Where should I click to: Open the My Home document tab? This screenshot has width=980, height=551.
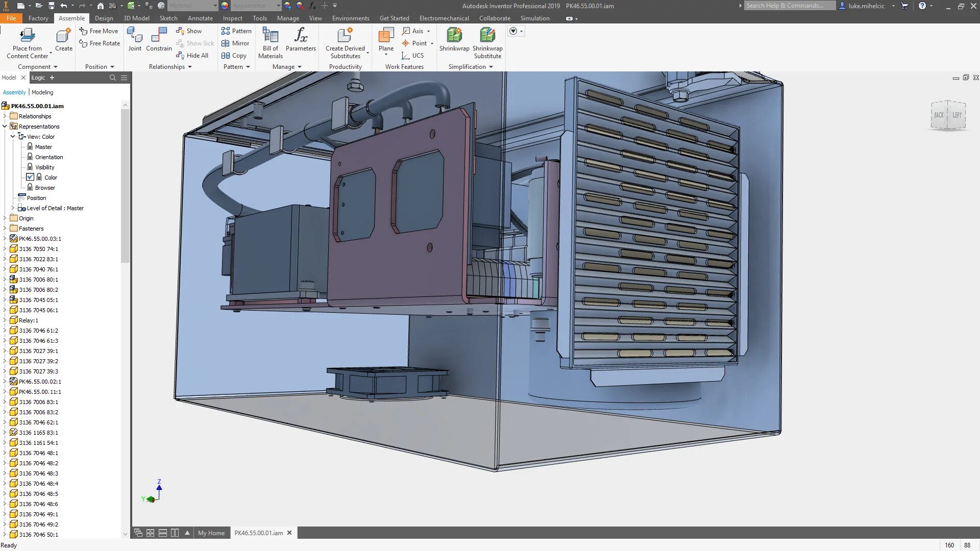coord(211,533)
